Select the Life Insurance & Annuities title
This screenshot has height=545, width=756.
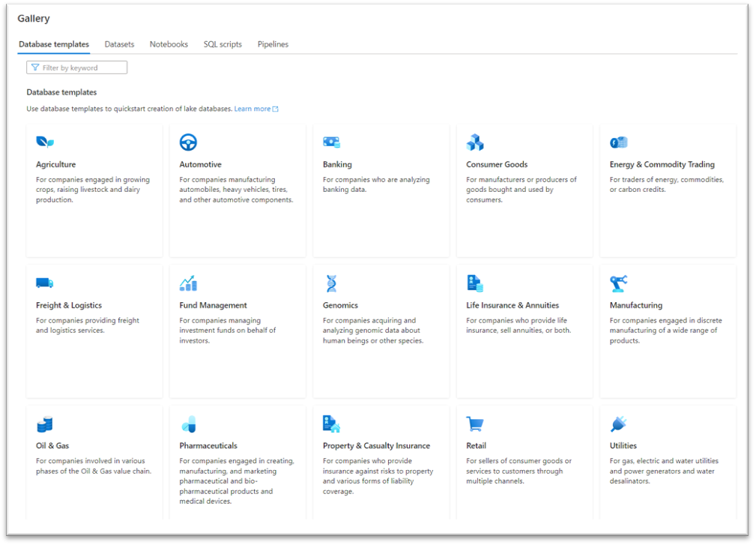(512, 305)
